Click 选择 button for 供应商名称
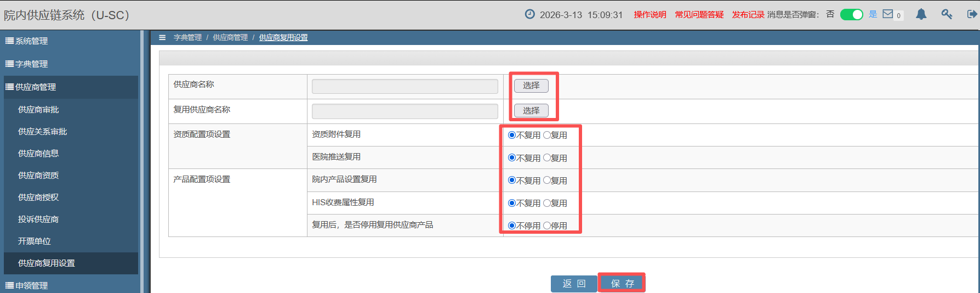Image resolution: width=980 pixels, height=293 pixels. [531, 86]
